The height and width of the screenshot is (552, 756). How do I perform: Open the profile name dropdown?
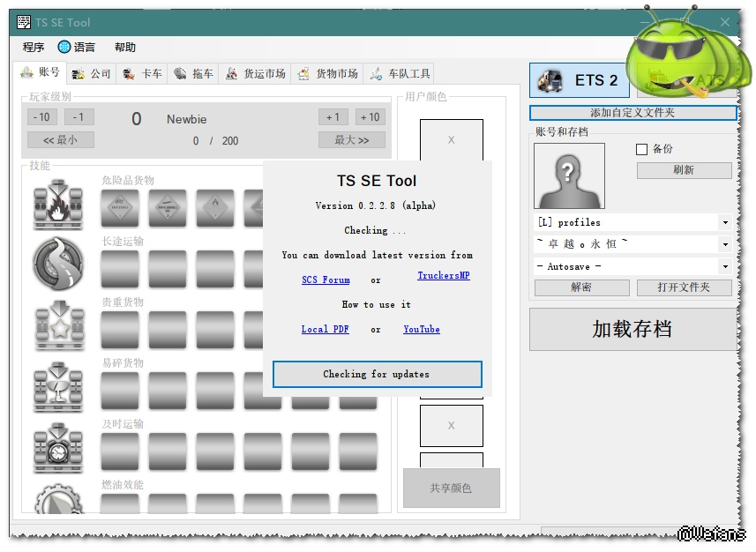[725, 245]
